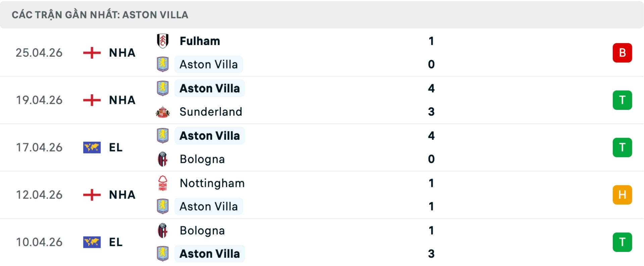Screen dimensions: 644x266
Task: Click the Fulham club crest
Action: 163,41
